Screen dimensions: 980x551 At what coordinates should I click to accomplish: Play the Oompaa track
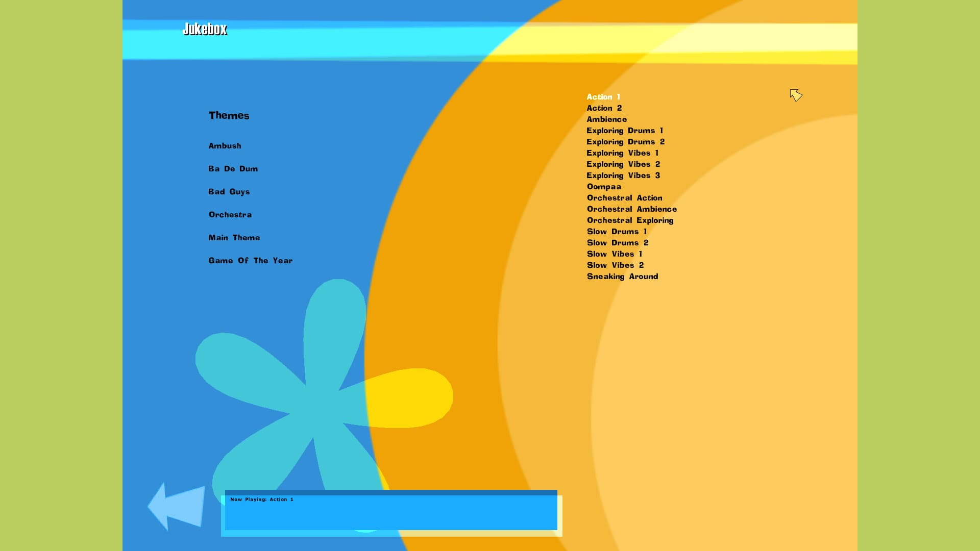coord(604,187)
